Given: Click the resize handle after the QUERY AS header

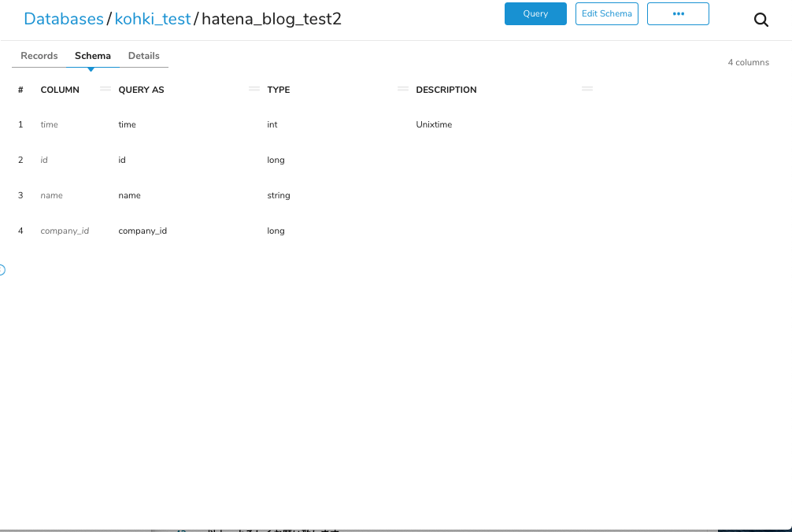Looking at the screenshot, I should point(254,89).
